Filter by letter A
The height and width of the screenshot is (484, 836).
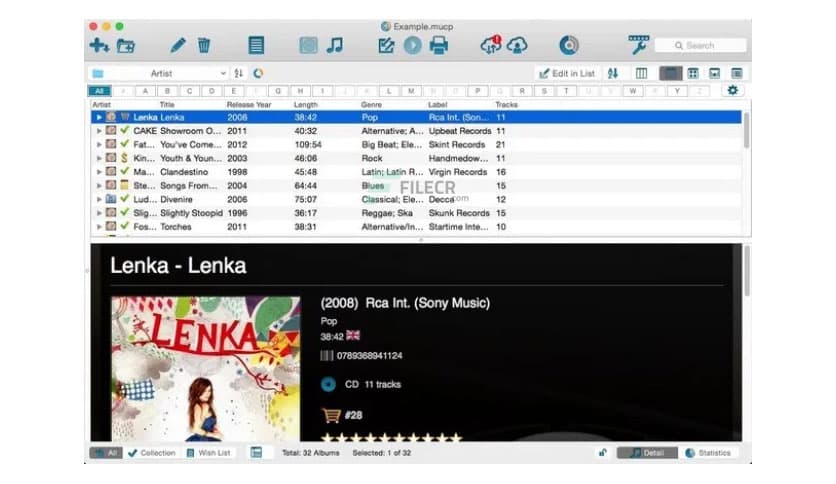click(145, 91)
